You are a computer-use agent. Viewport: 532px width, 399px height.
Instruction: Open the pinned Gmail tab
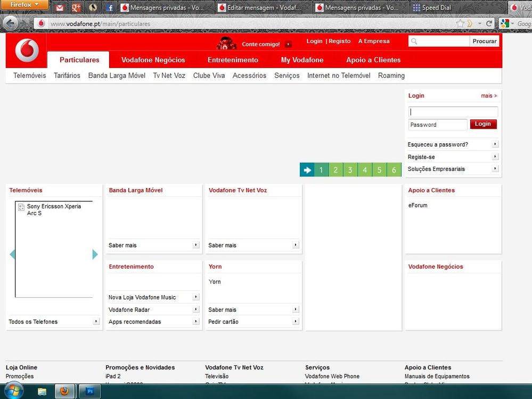point(60,7)
